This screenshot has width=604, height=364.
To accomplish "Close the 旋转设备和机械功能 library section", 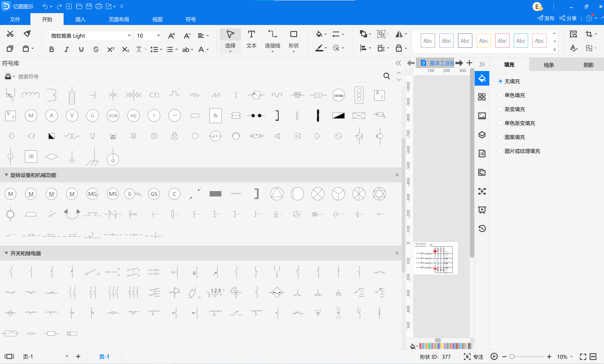I will [x=397, y=175].
